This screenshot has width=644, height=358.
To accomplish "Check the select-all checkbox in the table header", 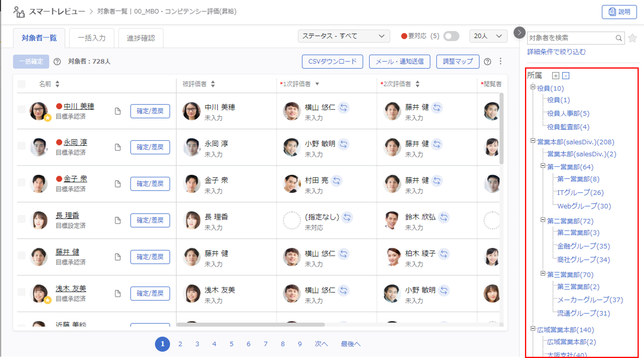I will point(22,84).
